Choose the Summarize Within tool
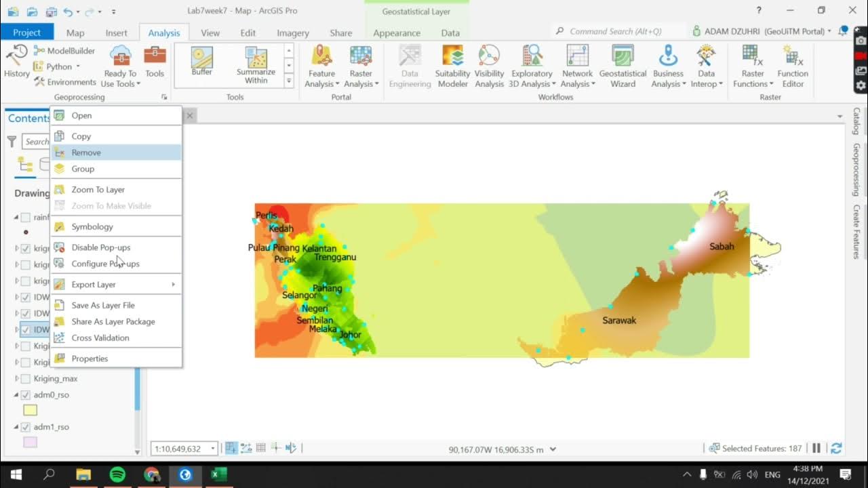The width and height of the screenshot is (868, 488). coord(256,66)
